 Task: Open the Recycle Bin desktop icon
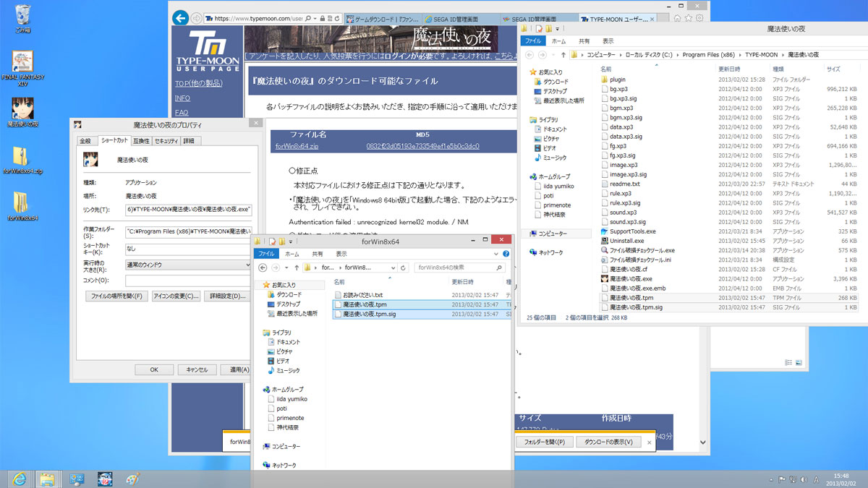point(22,19)
